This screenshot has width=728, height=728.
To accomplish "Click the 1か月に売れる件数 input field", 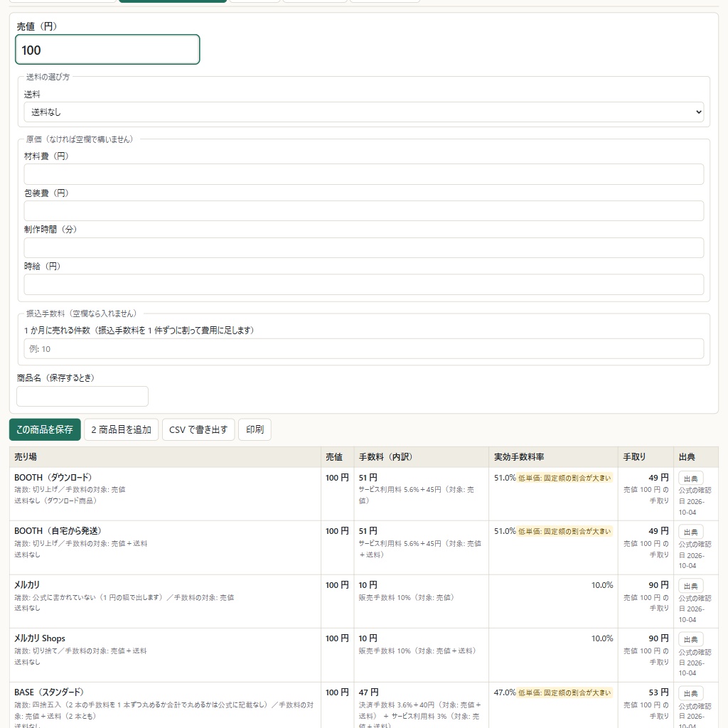I will (363, 348).
